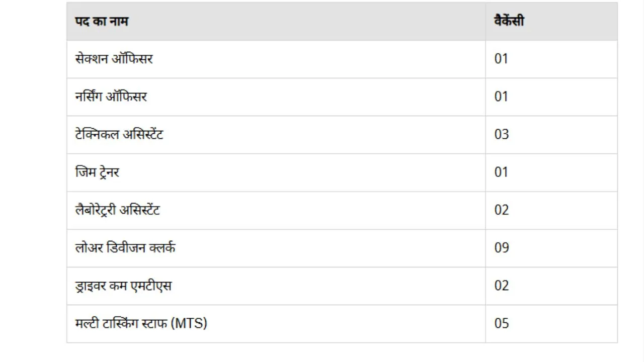Click the मल्टी टास्किंग स्टाफ (MTS) label
The image size is (644, 362).
[x=141, y=323]
